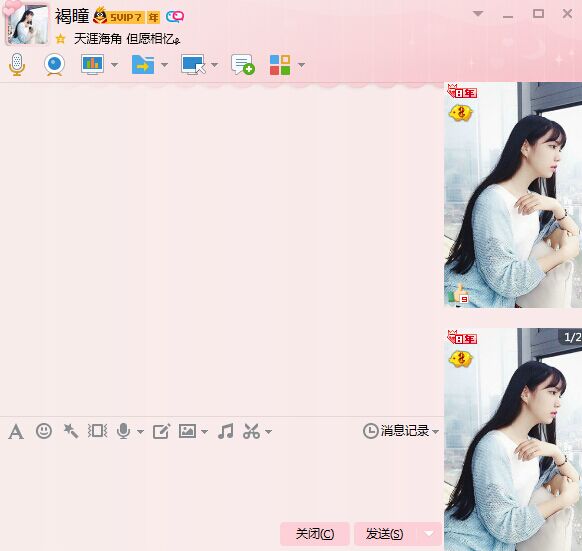Expand the send picture dropdown arrow
The image size is (582, 551).
[205, 432]
